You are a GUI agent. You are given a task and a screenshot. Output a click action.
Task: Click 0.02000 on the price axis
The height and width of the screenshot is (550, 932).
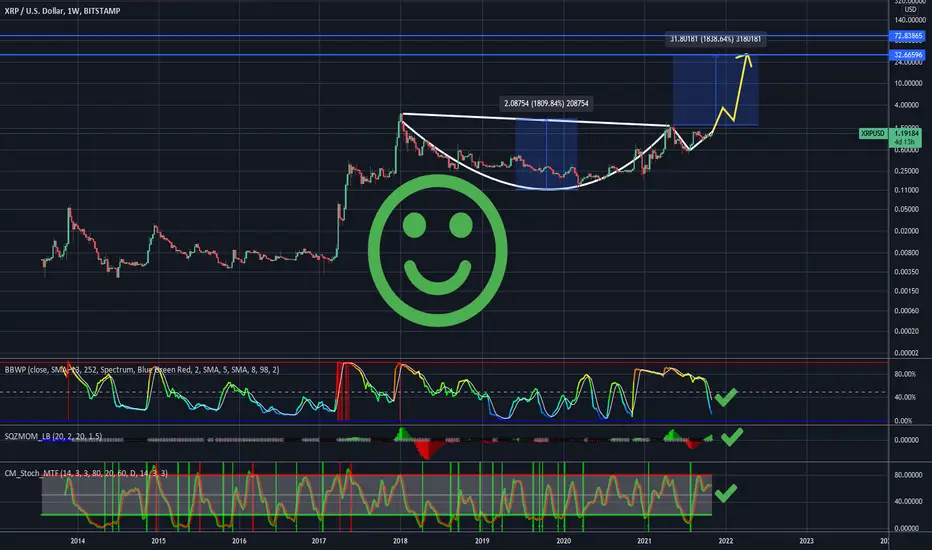point(908,231)
